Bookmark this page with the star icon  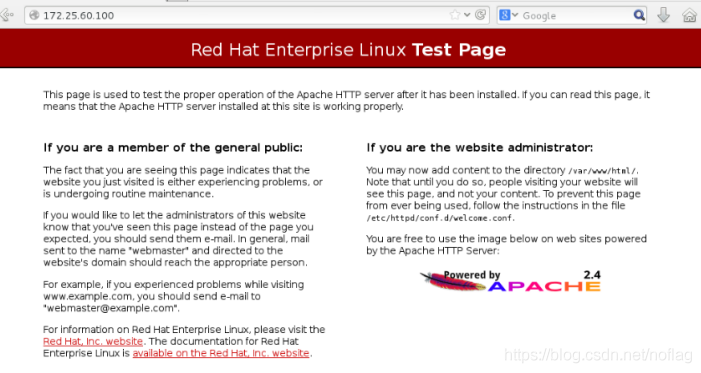point(455,15)
